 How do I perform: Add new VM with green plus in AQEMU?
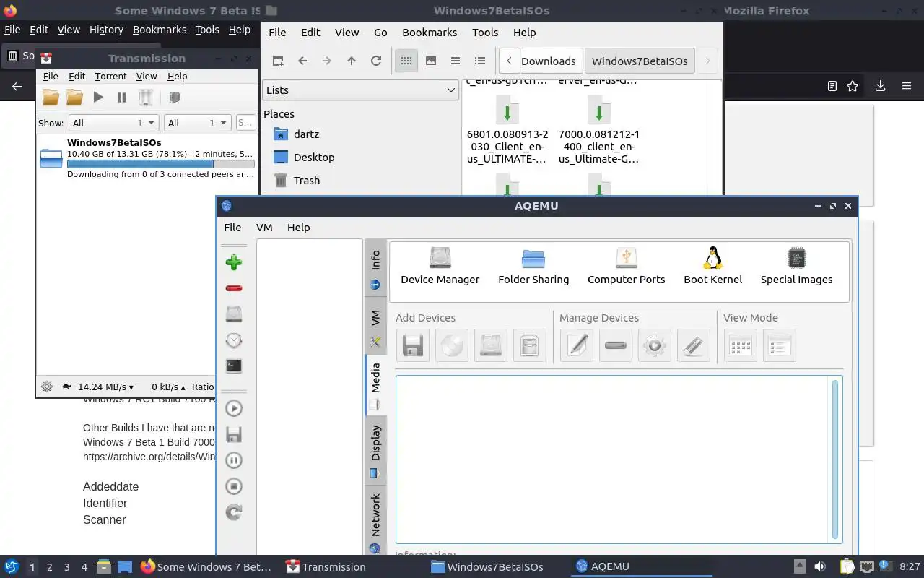233,262
